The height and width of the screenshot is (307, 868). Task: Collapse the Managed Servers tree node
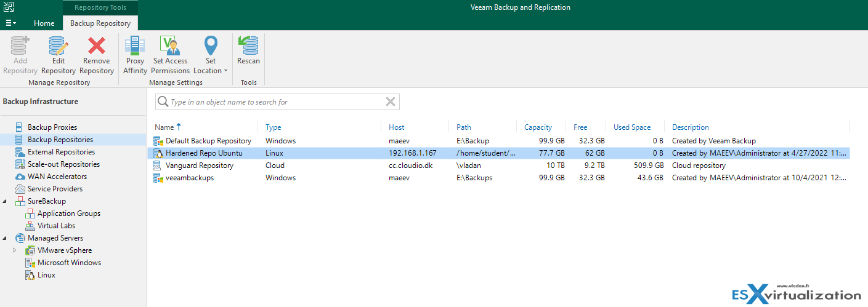click(5, 238)
